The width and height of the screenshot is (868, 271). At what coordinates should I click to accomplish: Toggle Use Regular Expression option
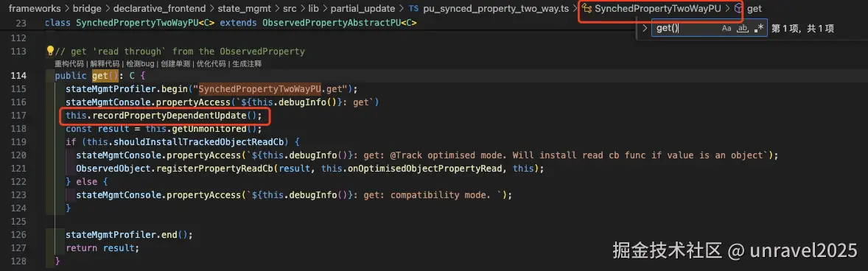758,28
